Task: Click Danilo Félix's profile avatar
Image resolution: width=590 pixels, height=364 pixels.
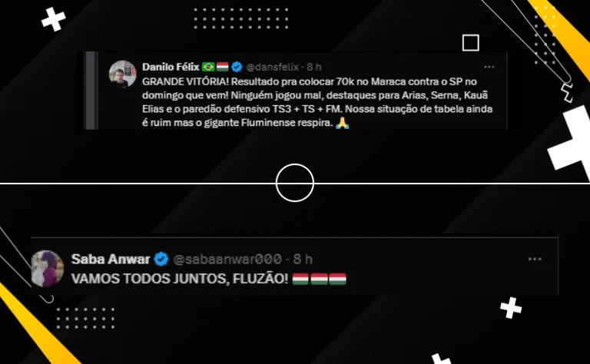Action: click(x=123, y=74)
